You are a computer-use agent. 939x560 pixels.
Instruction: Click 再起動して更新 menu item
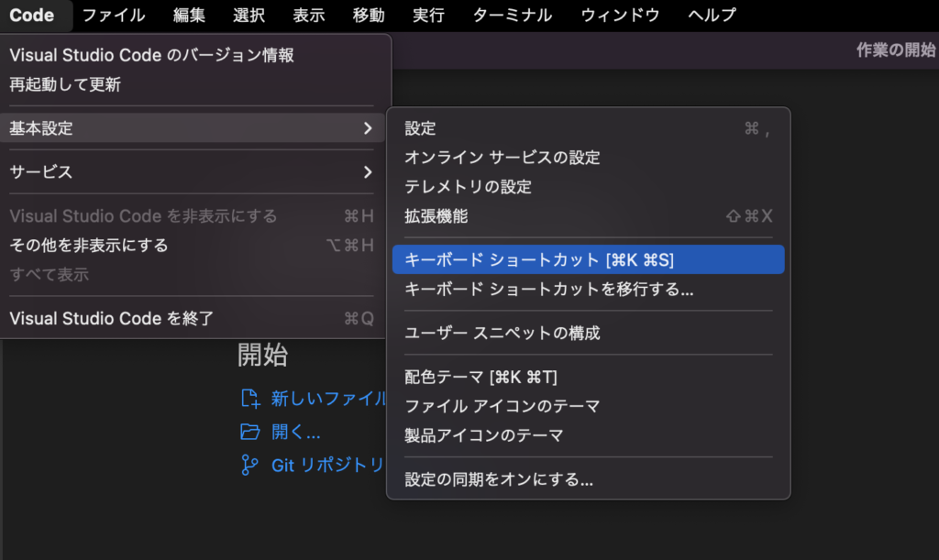tap(65, 84)
